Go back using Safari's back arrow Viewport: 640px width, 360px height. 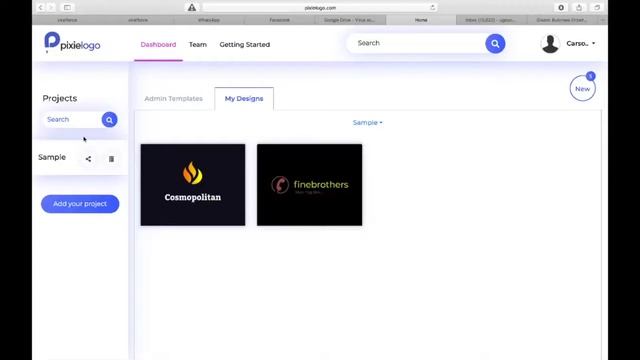point(40,7)
